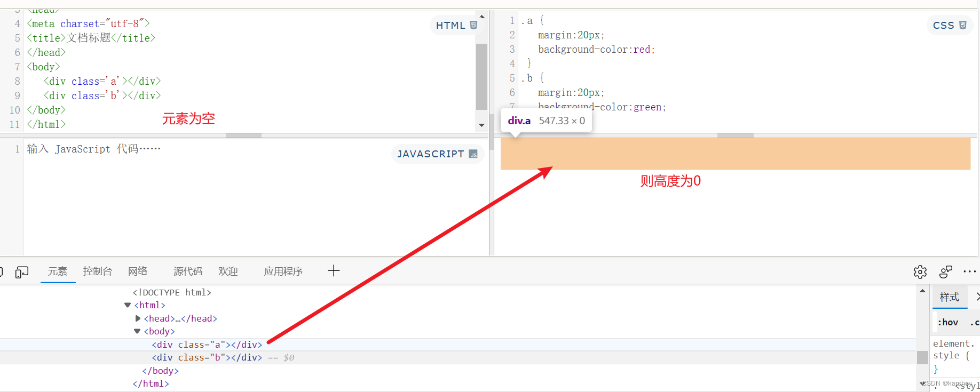
Task: Toggle the :hov element state button
Action: tap(948, 322)
